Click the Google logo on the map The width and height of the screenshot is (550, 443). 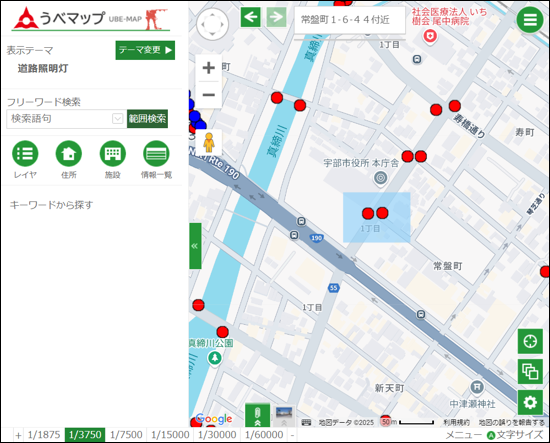pyautogui.click(x=214, y=418)
